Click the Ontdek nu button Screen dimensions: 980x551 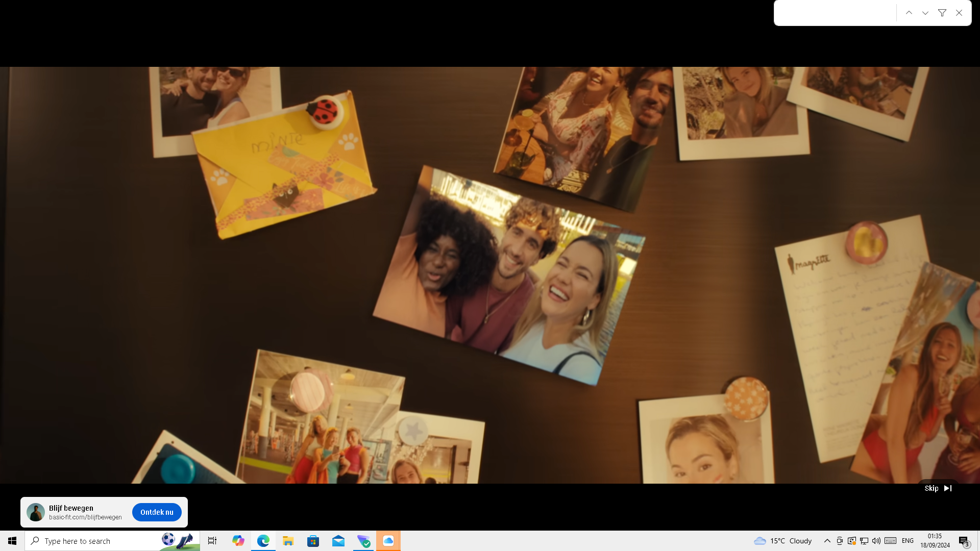(x=157, y=512)
